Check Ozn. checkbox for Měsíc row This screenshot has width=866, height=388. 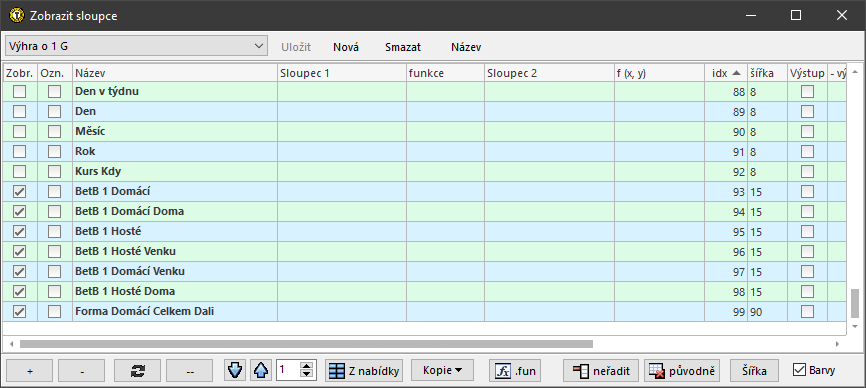(54, 132)
